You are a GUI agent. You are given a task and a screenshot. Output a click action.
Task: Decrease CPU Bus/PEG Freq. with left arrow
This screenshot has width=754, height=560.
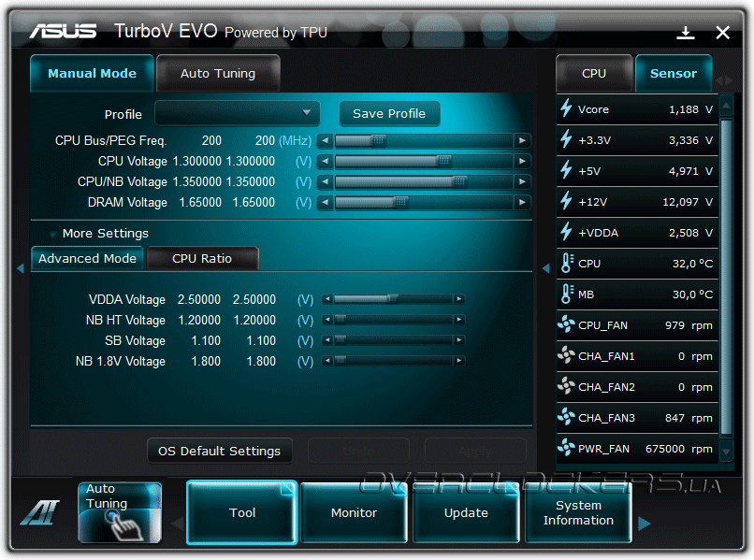[x=325, y=140]
